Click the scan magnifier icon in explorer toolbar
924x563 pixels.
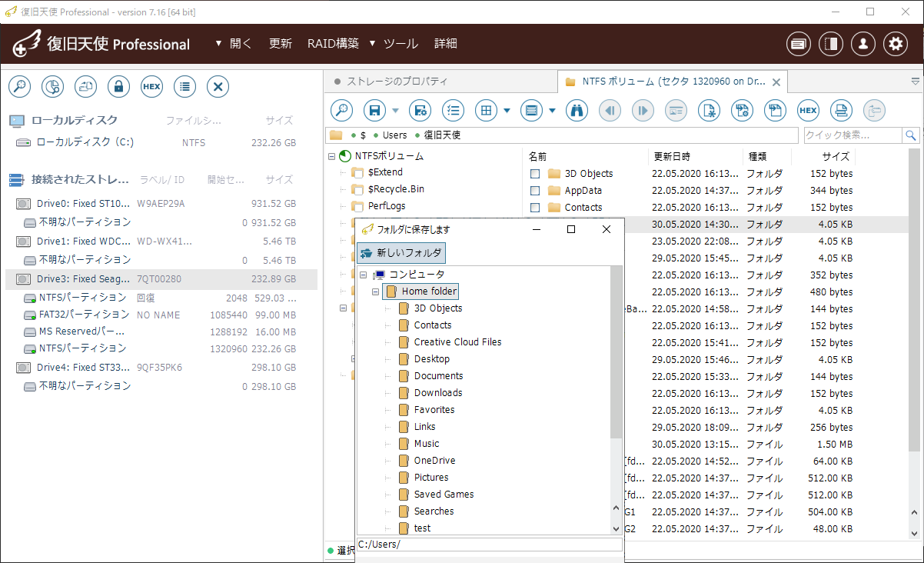(x=341, y=111)
